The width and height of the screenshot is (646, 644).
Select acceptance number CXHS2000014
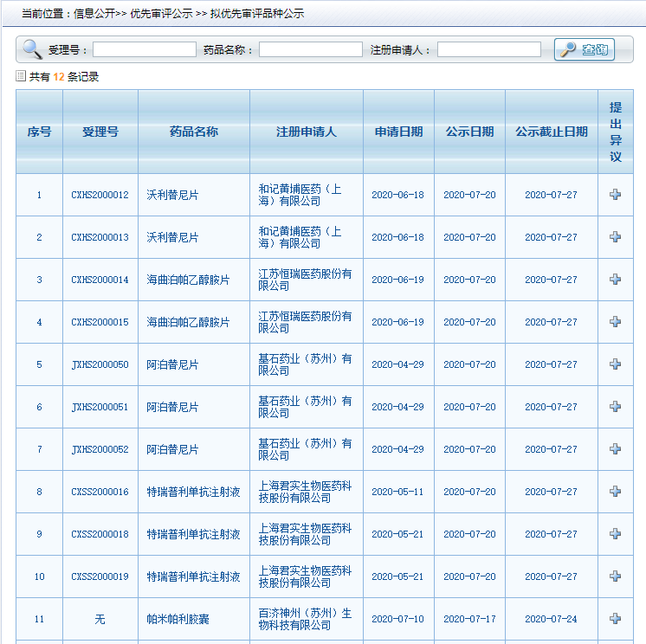pos(100,280)
